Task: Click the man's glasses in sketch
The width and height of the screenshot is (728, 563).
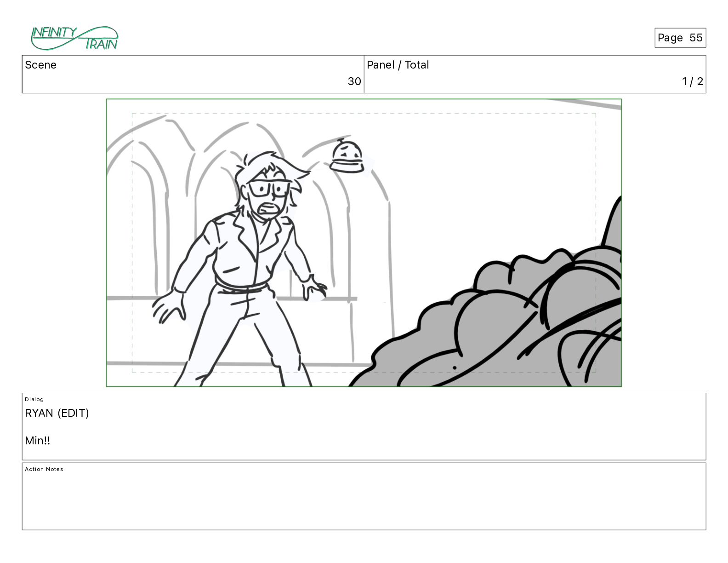Action: (x=270, y=189)
